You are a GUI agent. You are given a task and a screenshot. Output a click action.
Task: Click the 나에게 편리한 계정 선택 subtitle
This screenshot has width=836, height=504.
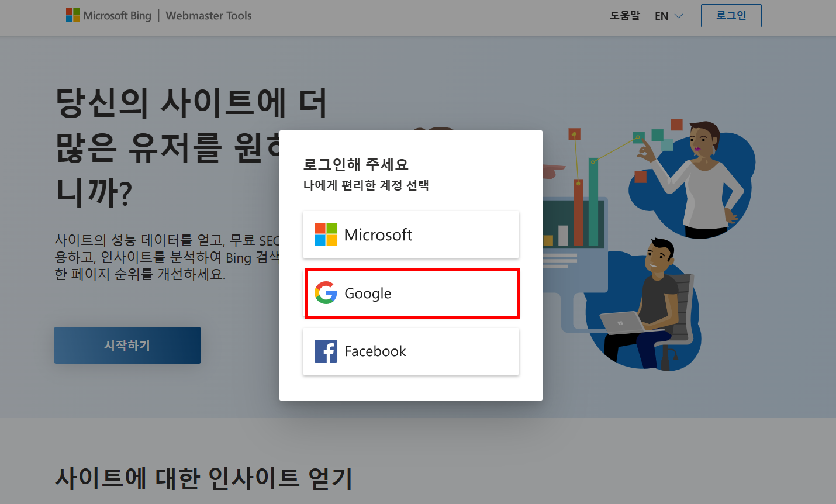(x=366, y=185)
